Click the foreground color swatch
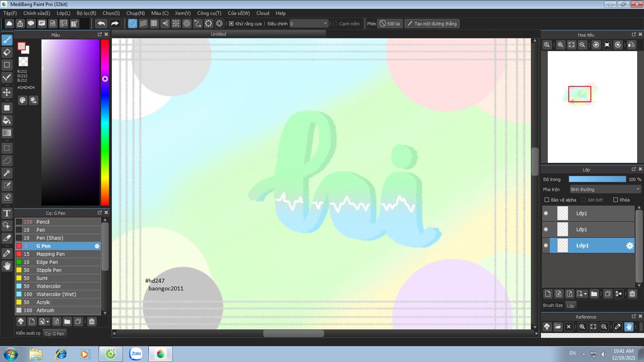This screenshot has height=362, width=644. (21, 47)
